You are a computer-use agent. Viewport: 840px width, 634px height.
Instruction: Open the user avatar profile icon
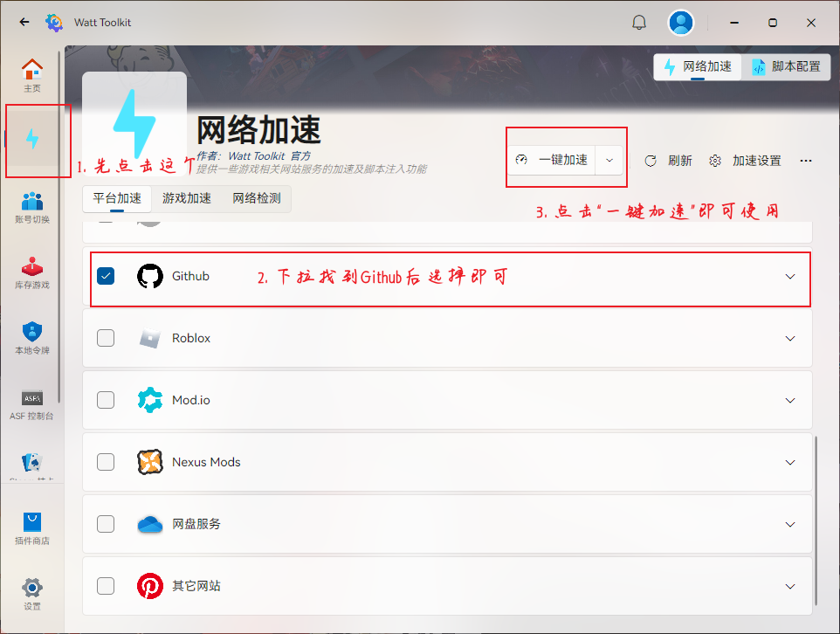[x=681, y=23]
